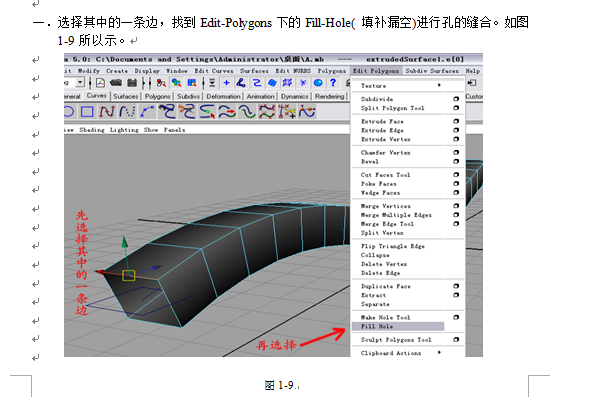Switch to the Deformation shelf tab

pos(223,96)
